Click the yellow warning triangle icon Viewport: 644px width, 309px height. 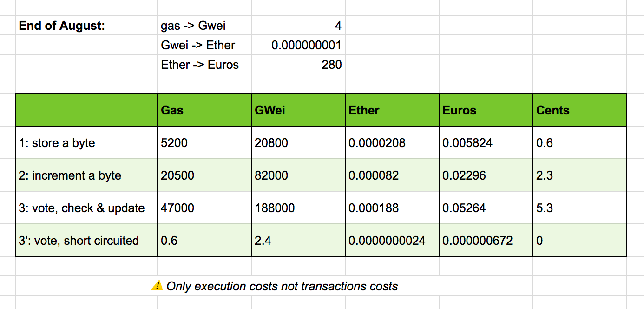click(x=157, y=286)
